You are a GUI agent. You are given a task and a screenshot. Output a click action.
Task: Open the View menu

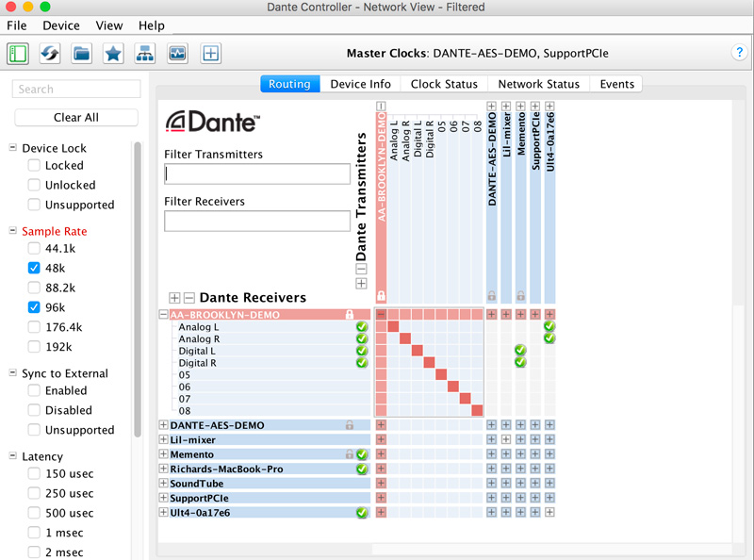[x=109, y=25]
